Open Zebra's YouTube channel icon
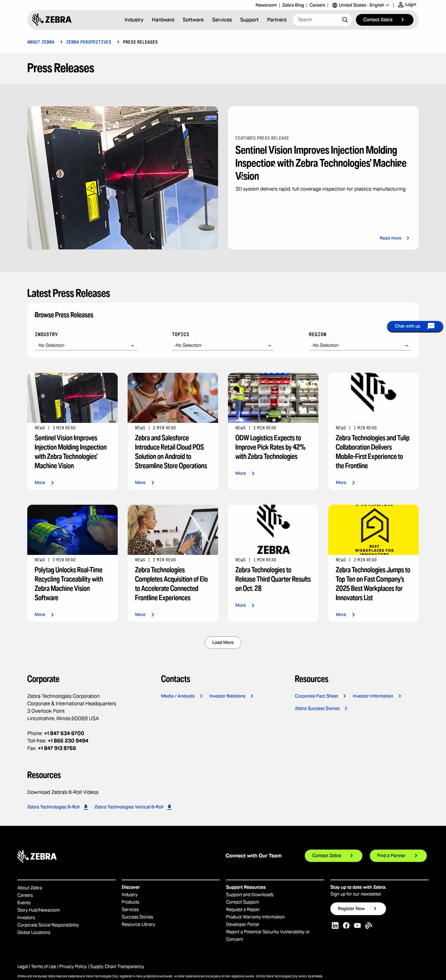 click(x=357, y=925)
